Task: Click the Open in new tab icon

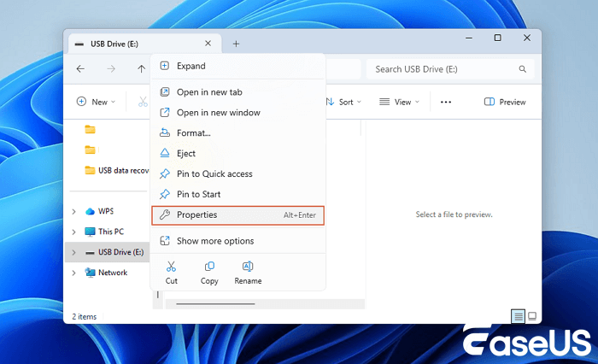Action: 164,92
